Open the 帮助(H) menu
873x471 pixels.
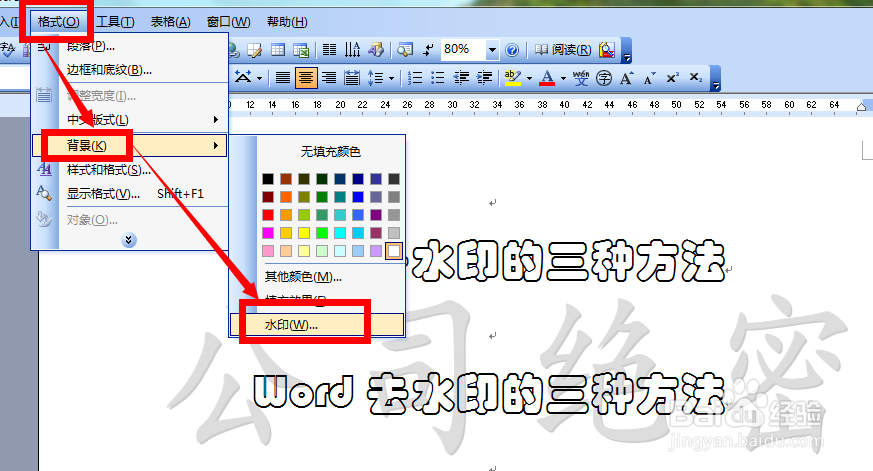[287, 22]
